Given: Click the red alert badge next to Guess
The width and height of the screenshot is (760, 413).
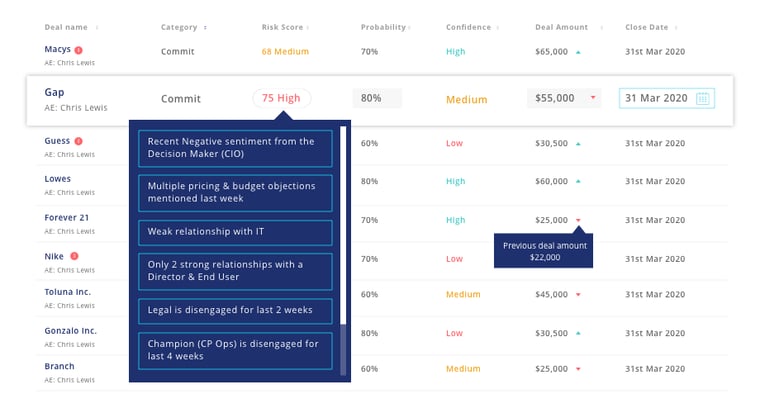Looking at the screenshot, I should 79,141.
